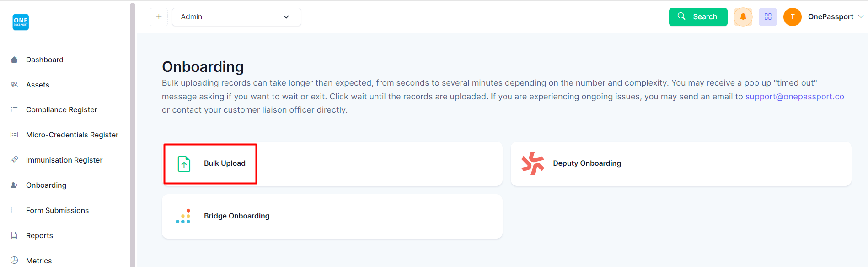The height and width of the screenshot is (267, 868).
Task: Click the Immunisation Register syringe icon
Action: coord(14,160)
